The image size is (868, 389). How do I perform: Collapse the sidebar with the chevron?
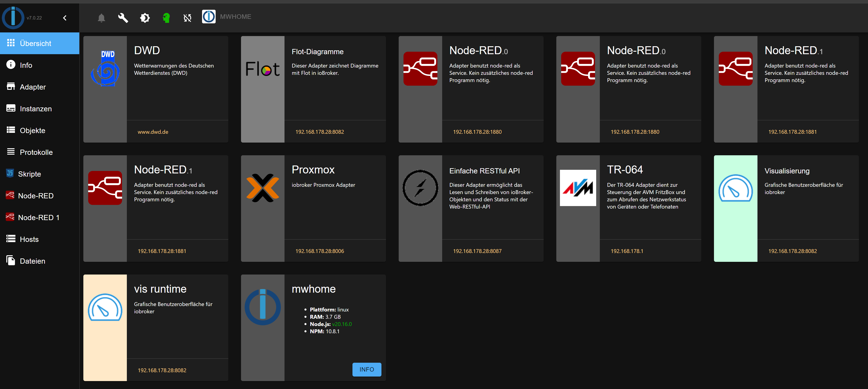click(65, 17)
